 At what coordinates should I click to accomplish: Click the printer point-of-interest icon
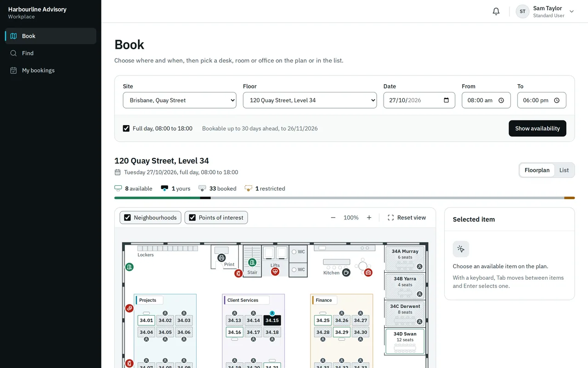[x=221, y=258]
